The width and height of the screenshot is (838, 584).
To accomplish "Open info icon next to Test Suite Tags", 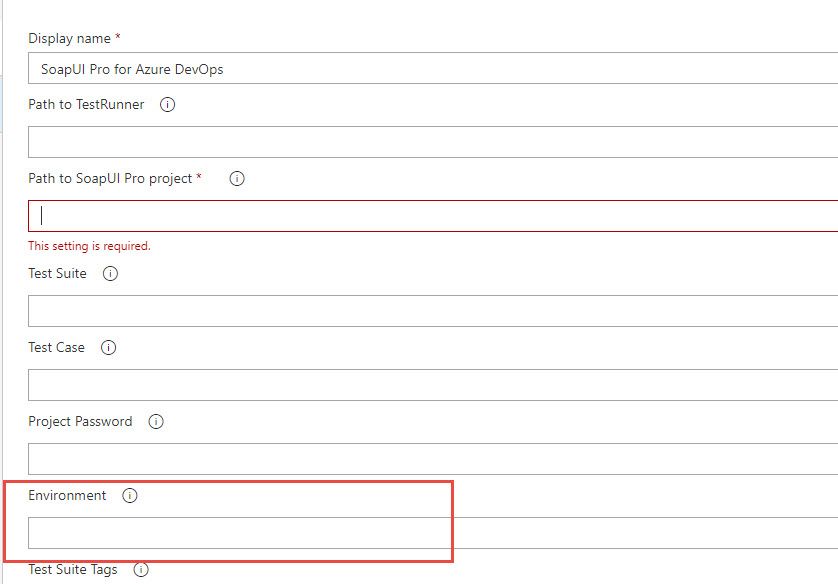I will (x=141, y=570).
